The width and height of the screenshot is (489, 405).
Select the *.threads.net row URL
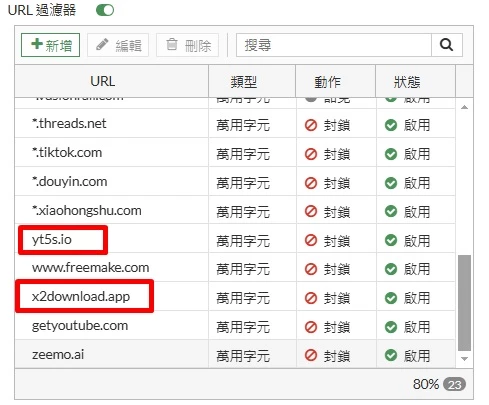click(69, 124)
